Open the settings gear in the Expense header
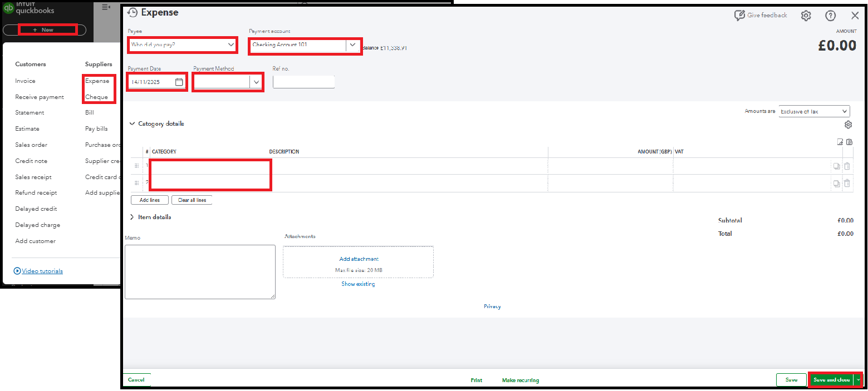 tap(806, 16)
